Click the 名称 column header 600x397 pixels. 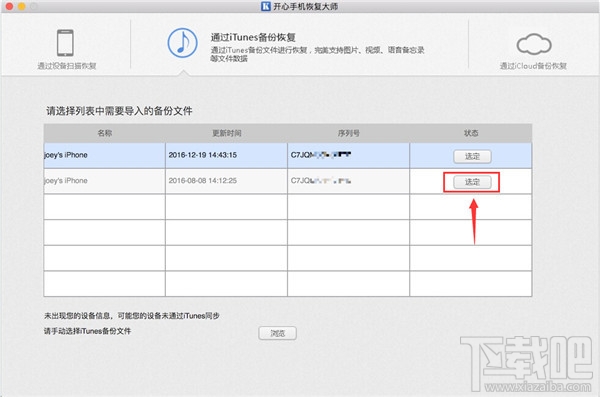104,133
